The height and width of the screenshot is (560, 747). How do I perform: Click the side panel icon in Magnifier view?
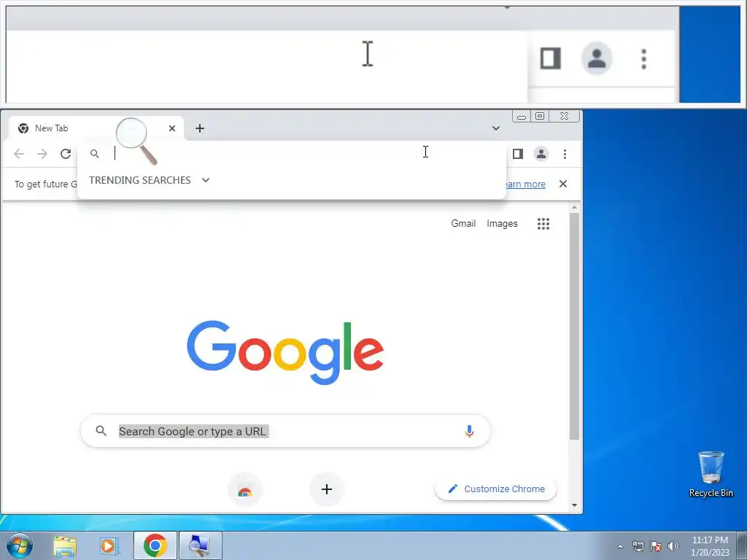pos(550,58)
